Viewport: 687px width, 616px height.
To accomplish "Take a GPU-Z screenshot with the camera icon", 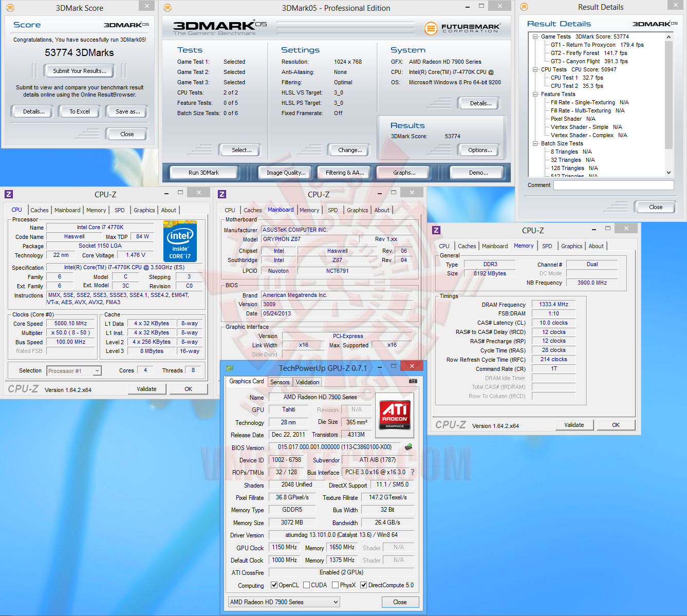I will [413, 381].
